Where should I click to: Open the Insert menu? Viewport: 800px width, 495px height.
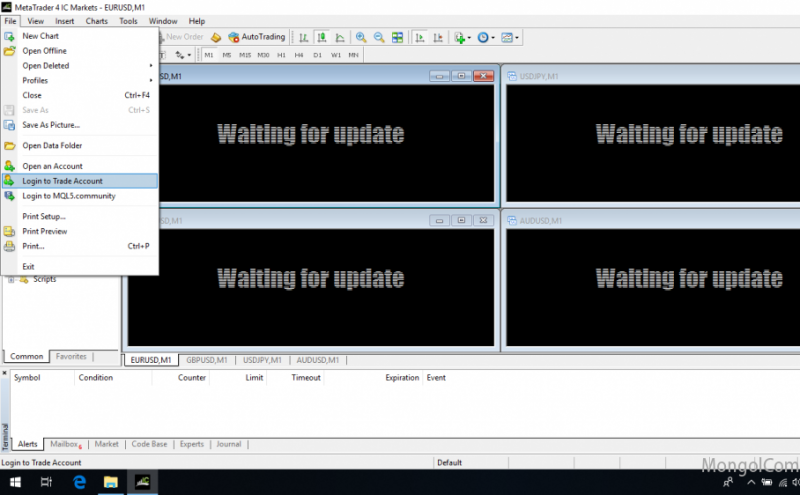click(64, 21)
